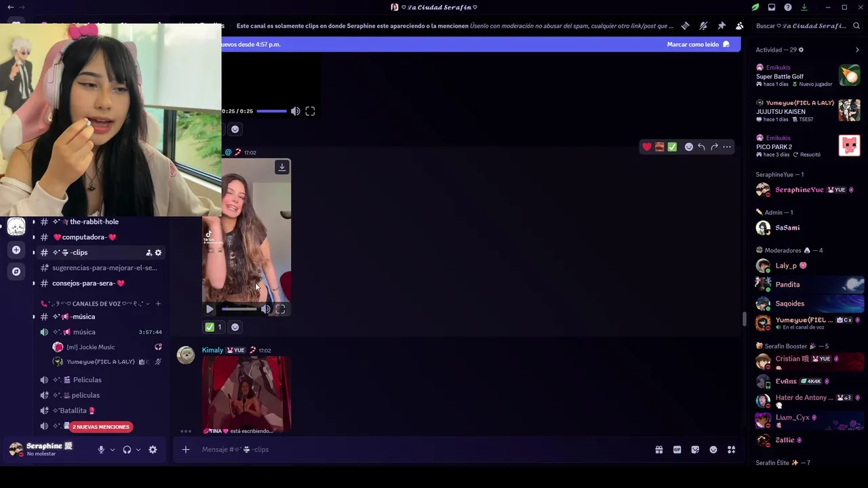Open add reaction picker in hover toolbar
Screen dimensions: 868x488
689,146
